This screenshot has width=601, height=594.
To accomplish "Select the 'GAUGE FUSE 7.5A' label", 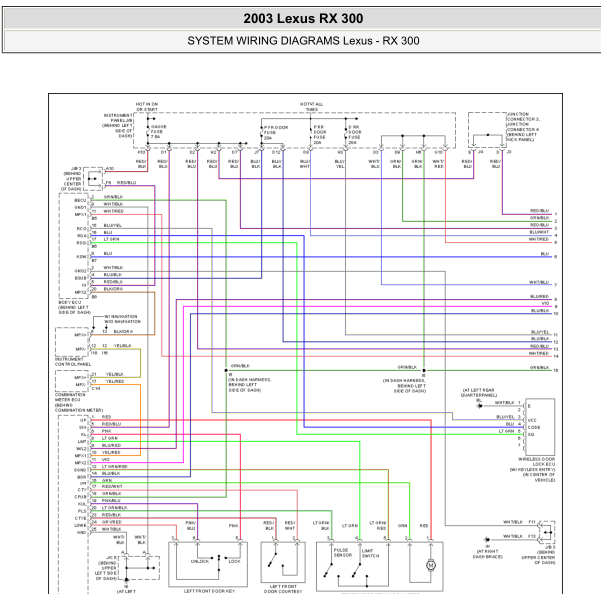I will point(158,131).
